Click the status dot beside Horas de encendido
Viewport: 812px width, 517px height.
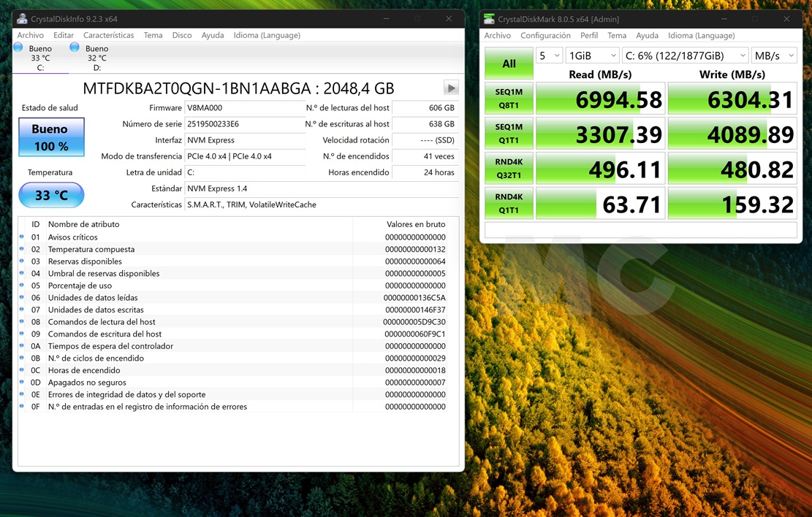pos(22,370)
